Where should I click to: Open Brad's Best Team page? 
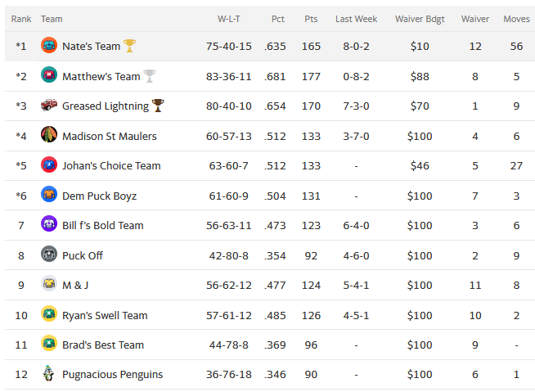tap(103, 345)
